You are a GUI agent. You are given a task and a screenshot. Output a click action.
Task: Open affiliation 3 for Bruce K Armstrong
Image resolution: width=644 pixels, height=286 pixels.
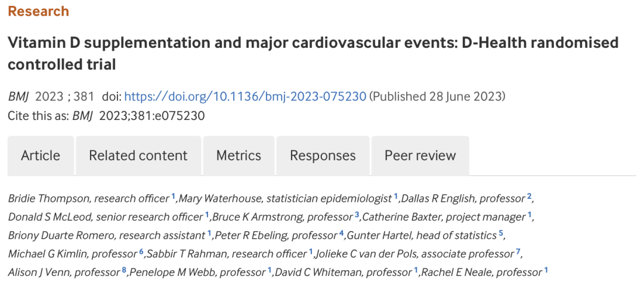point(357,214)
